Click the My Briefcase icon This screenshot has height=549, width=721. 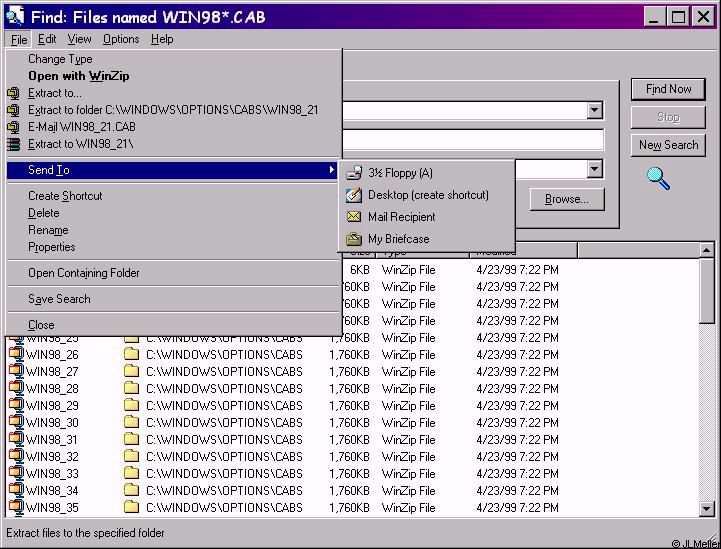(x=354, y=239)
